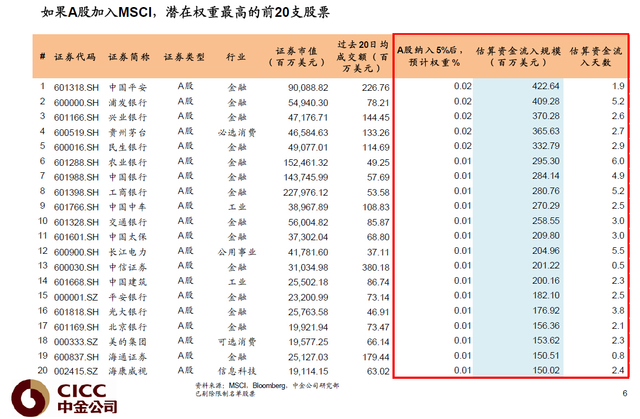Click inflow value 258.55

pos(546,221)
